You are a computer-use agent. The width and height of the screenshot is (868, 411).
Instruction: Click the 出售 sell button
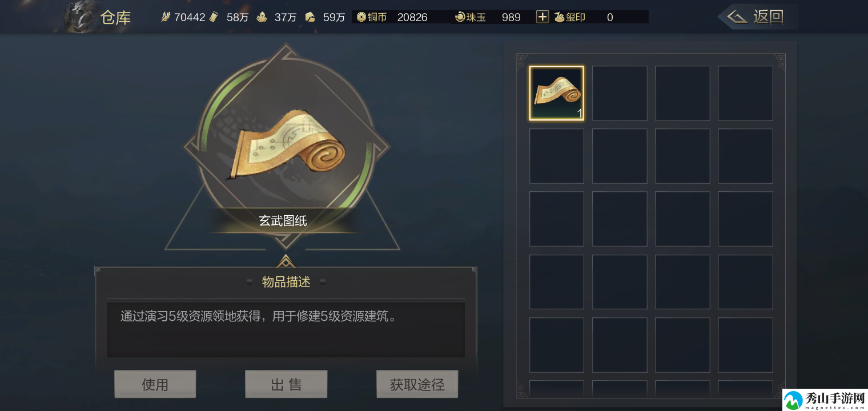[286, 384]
